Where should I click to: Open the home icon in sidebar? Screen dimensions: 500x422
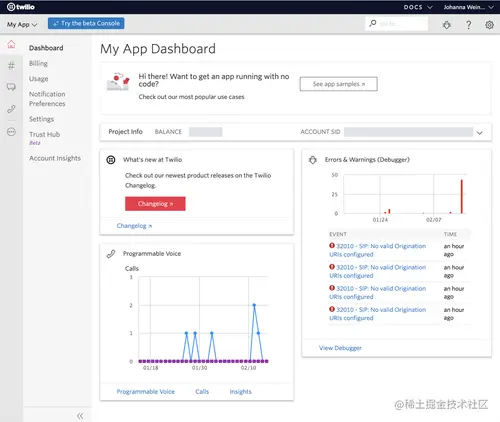click(11, 44)
